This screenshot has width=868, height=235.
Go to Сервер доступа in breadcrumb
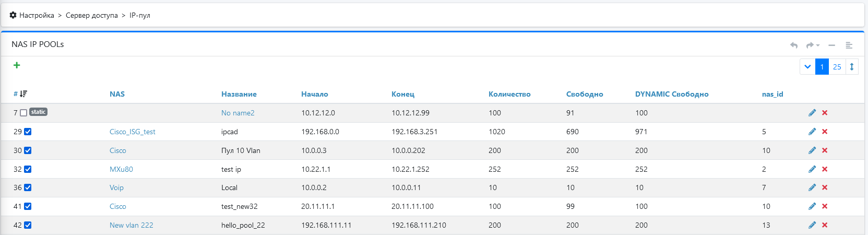pos(91,15)
